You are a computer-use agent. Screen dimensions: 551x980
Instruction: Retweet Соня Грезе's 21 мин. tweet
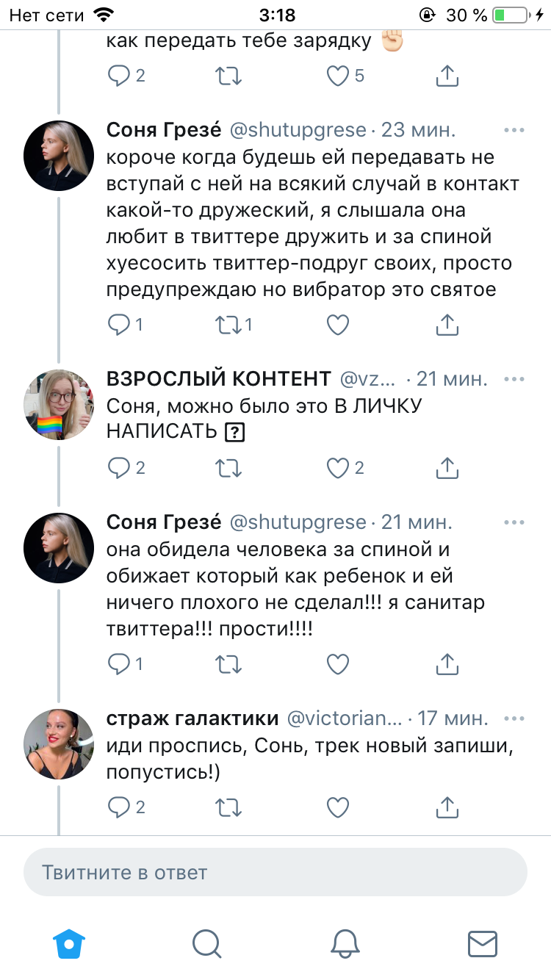(227, 665)
